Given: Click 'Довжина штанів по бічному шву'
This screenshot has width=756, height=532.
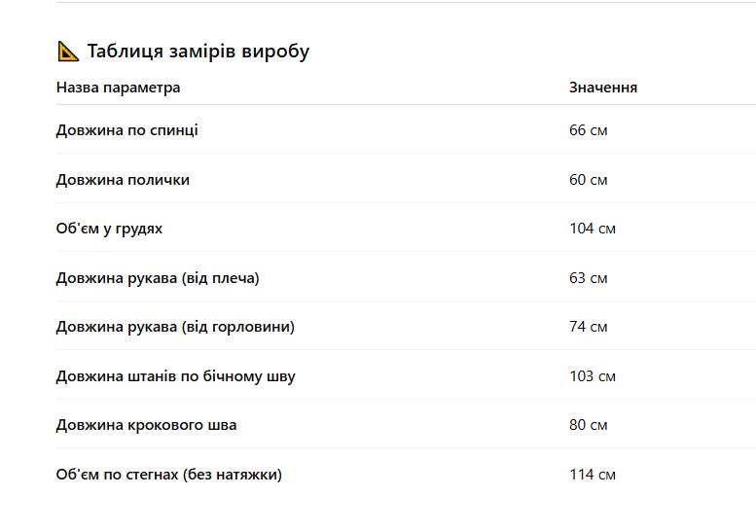Looking at the screenshot, I should [176, 376].
